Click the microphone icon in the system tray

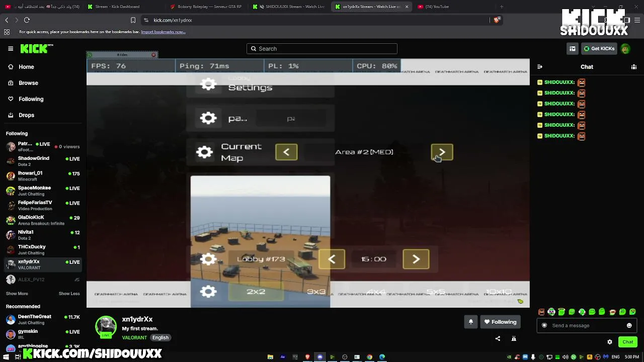point(533,357)
